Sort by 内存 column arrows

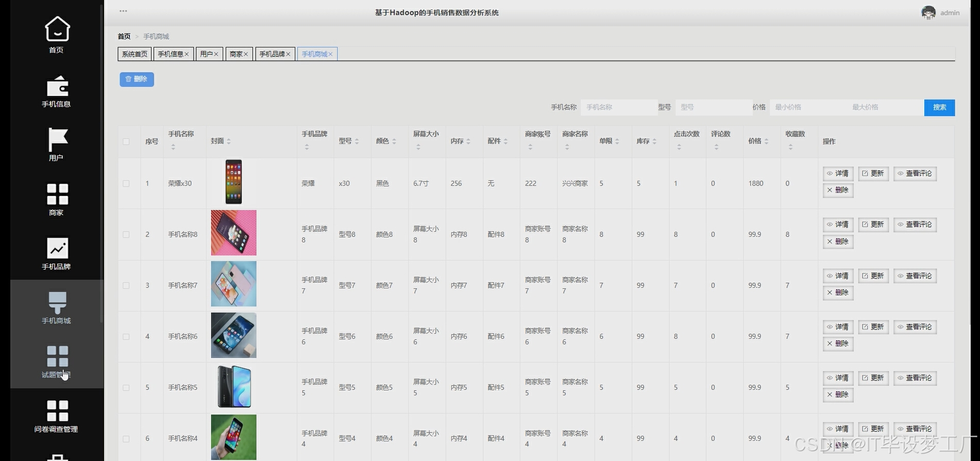click(x=468, y=141)
